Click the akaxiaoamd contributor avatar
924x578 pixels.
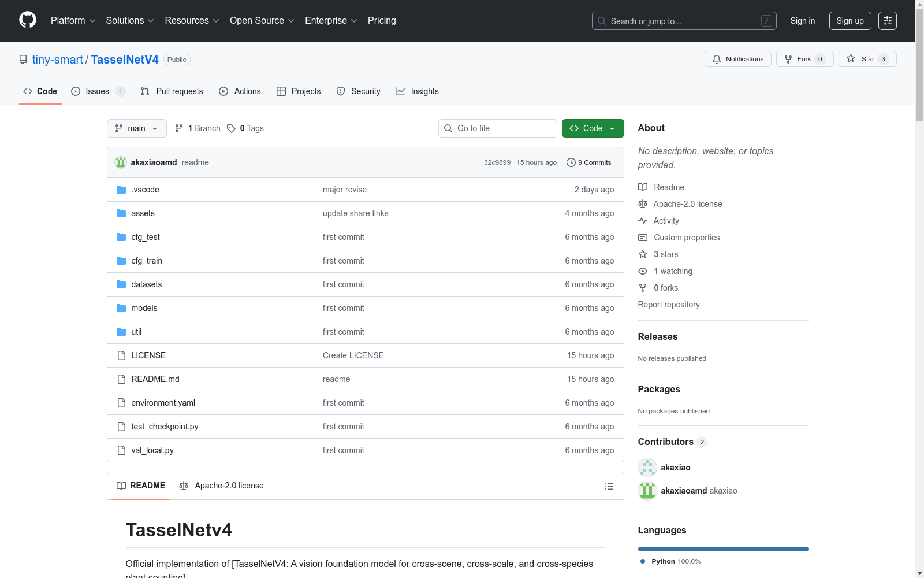pyautogui.click(x=647, y=491)
